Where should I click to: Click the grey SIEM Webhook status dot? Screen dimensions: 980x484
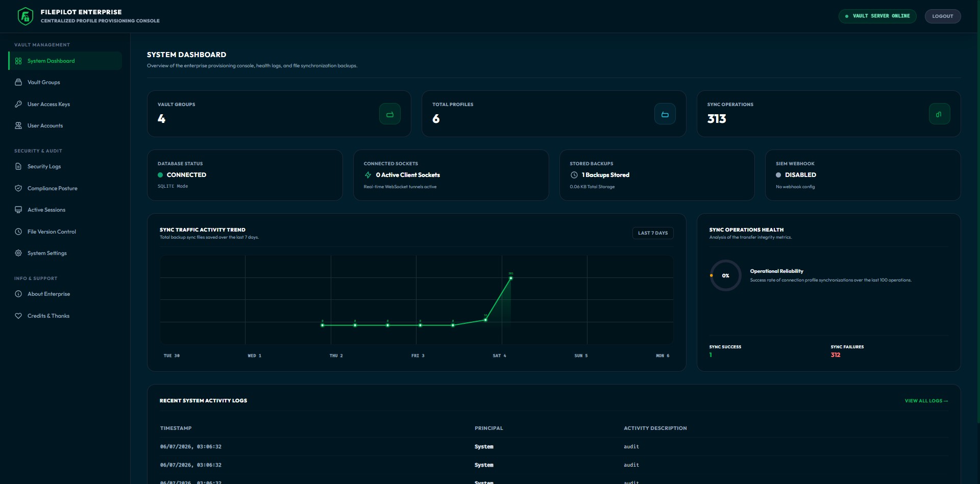[x=778, y=175]
